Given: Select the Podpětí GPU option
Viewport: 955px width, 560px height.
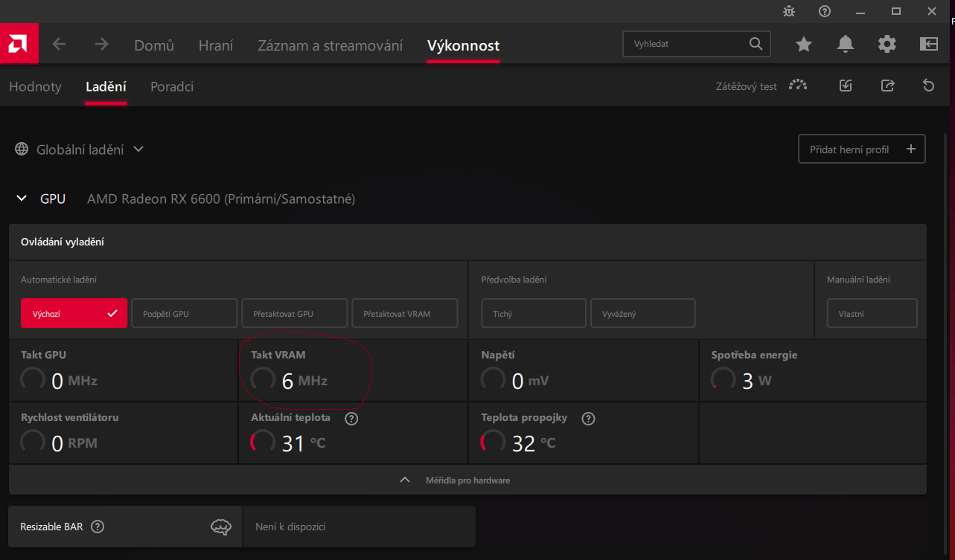Looking at the screenshot, I should [x=184, y=314].
